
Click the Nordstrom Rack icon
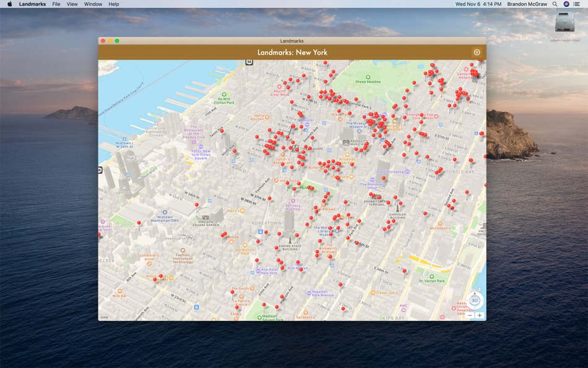point(245,245)
